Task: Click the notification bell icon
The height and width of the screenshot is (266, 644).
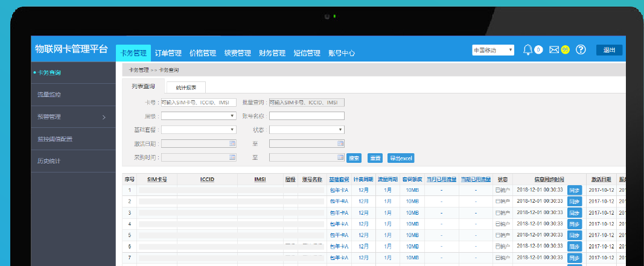Action: pyautogui.click(x=528, y=50)
